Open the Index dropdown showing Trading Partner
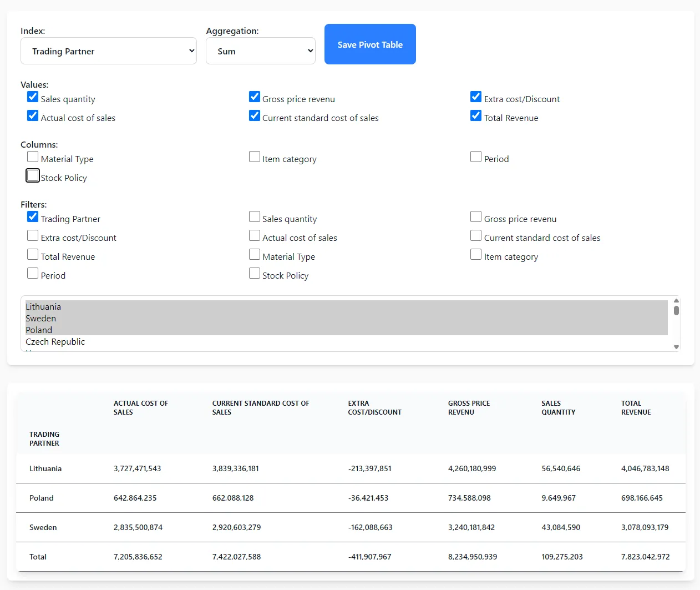Screen dimensions: 700x590 click(109, 51)
